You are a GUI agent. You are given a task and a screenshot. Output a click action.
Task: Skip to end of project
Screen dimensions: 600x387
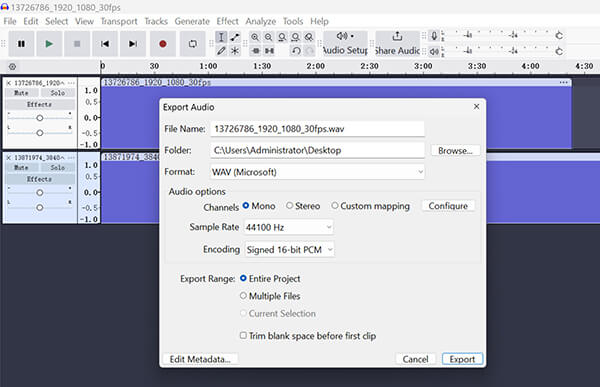click(x=133, y=44)
